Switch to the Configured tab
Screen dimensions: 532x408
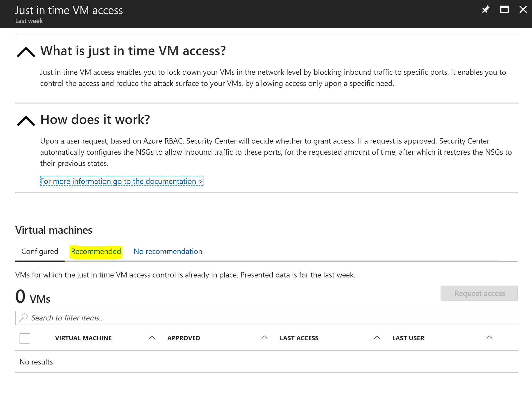pyautogui.click(x=40, y=251)
